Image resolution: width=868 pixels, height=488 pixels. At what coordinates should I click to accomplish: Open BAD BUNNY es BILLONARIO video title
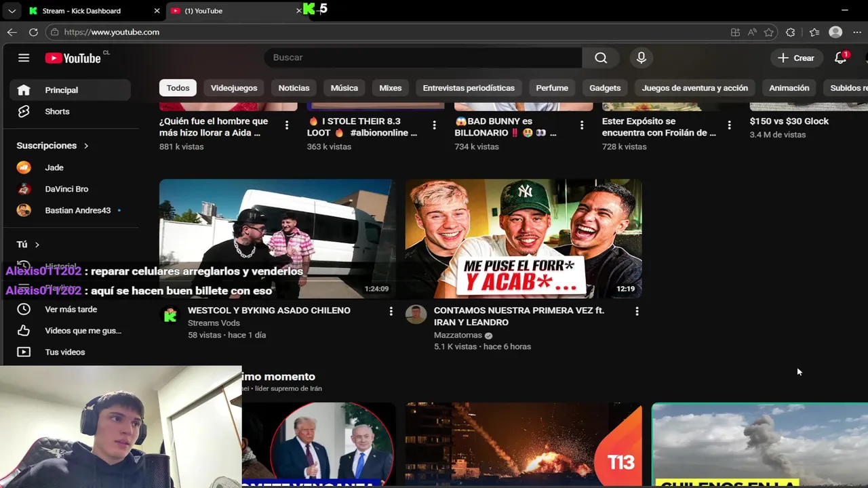(505, 127)
